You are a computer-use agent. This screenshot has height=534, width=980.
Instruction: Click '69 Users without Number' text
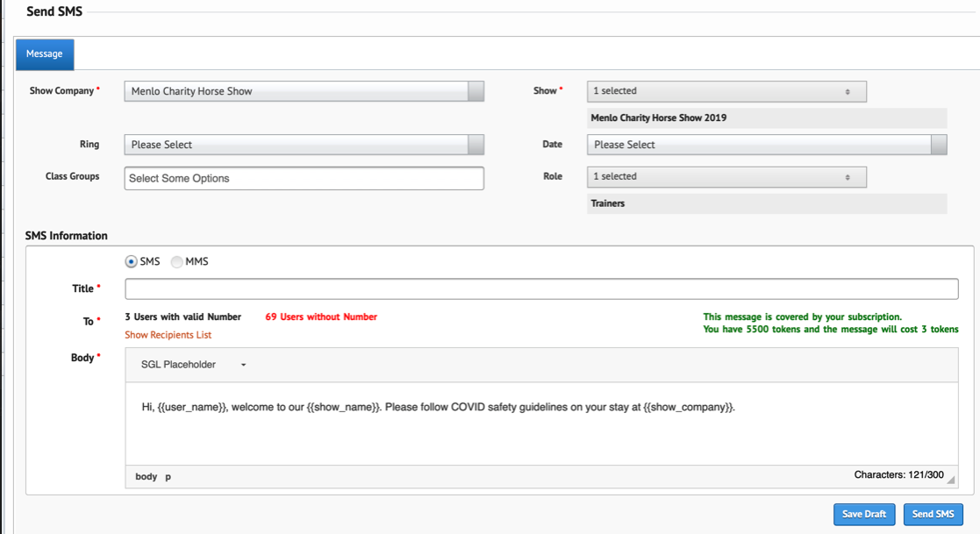pyautogui.click(x=321, y=317)
